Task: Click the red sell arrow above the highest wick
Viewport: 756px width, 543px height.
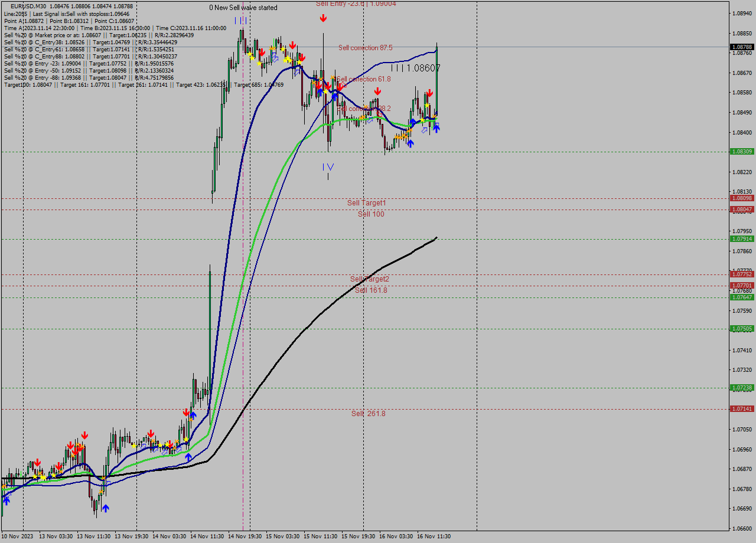Action: [323, 18]
